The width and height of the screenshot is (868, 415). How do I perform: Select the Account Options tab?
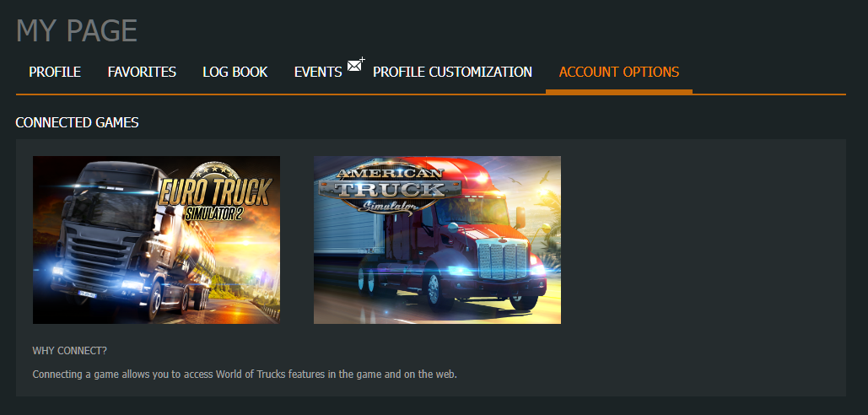pos(619,72)
